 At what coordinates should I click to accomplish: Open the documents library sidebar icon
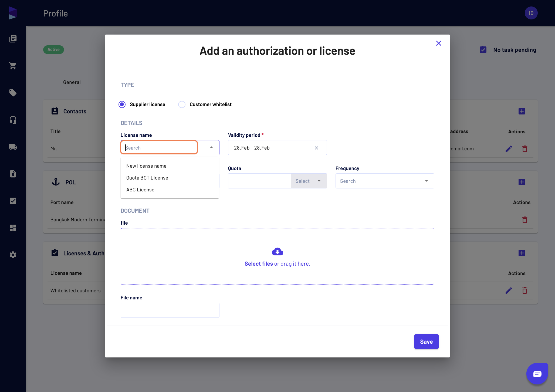click(x=13, y=39)
